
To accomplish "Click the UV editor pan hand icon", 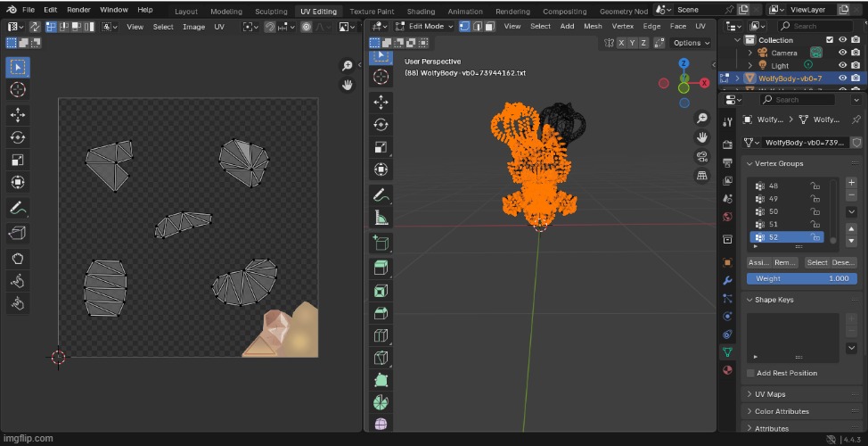I will coord(347,86).
